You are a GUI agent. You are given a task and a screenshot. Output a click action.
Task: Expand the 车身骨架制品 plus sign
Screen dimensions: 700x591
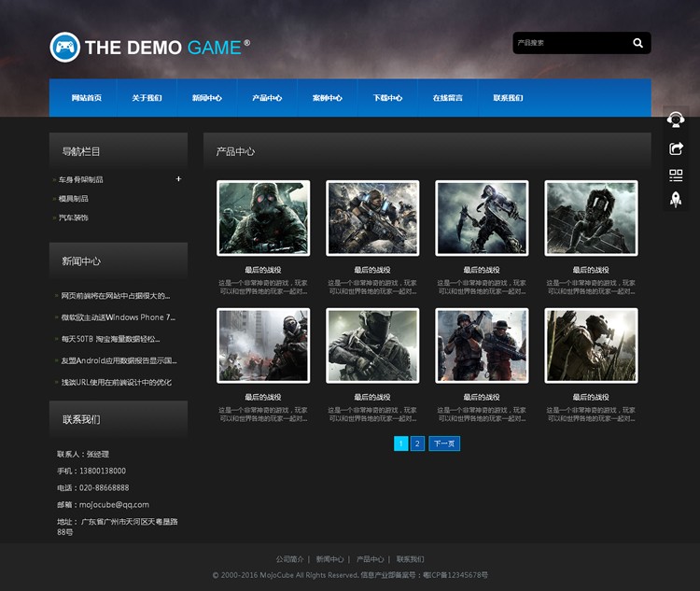click(178, 178)
